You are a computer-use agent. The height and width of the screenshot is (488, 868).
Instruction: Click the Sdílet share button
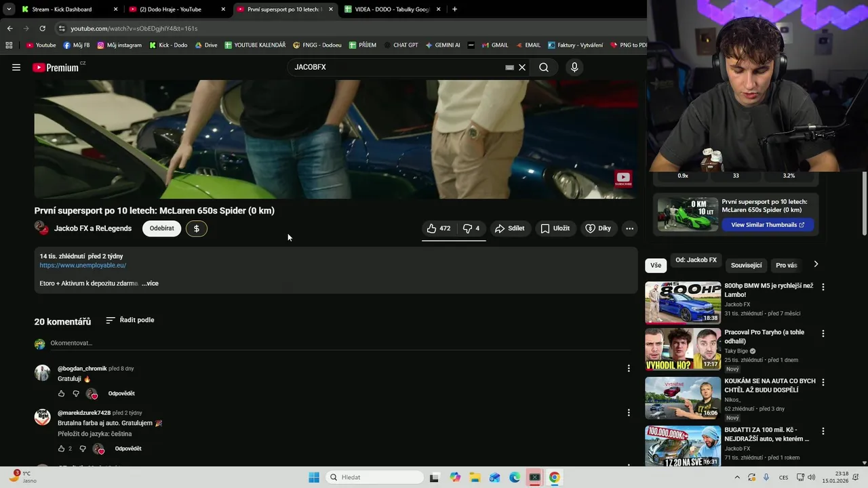(x=510, y=228)
